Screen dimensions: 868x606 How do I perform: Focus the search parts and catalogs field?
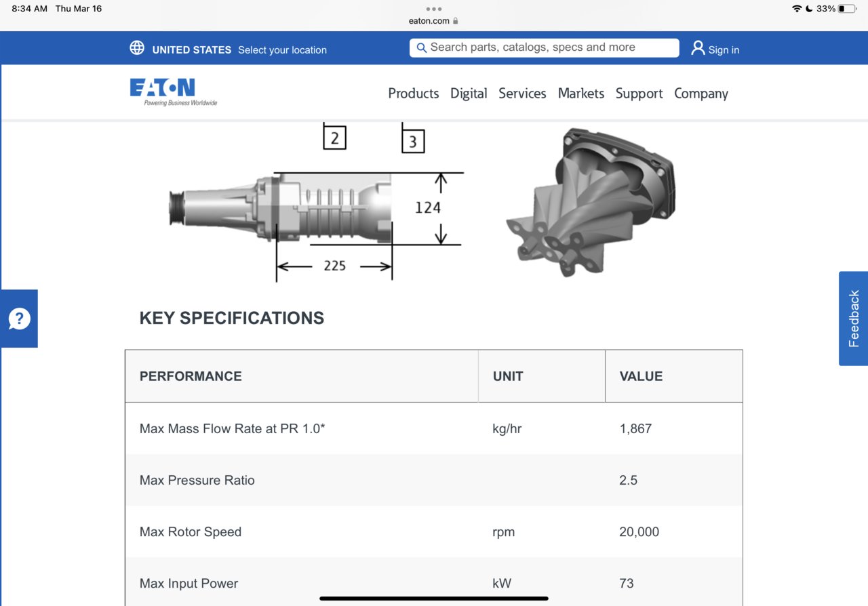(x=544, y=47)
